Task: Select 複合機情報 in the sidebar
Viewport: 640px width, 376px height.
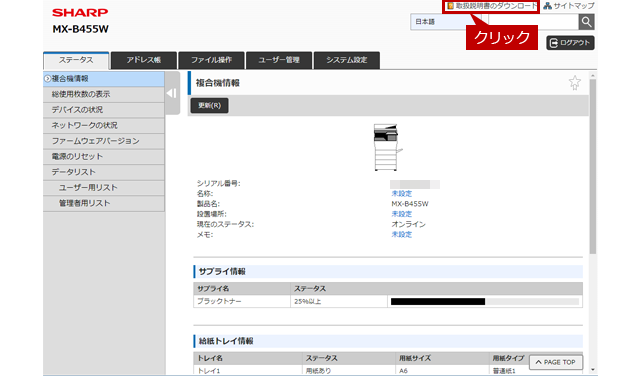Action: (x=104, y=79)
